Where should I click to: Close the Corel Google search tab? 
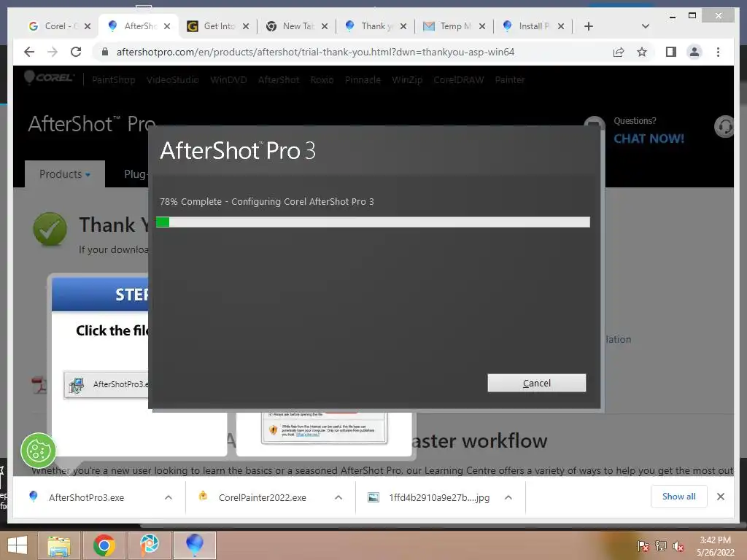coord(88,26)
